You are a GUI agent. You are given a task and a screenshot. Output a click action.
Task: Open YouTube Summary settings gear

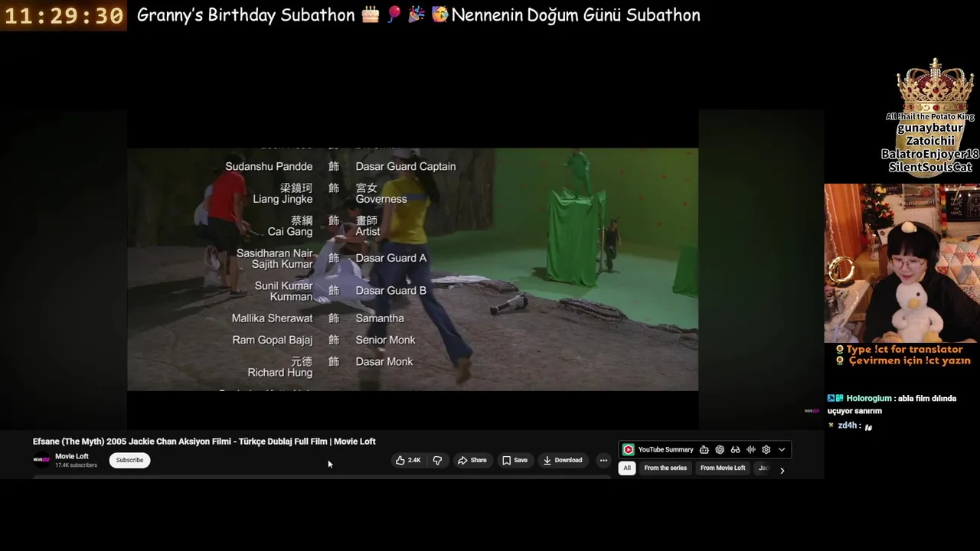[766, 449]
